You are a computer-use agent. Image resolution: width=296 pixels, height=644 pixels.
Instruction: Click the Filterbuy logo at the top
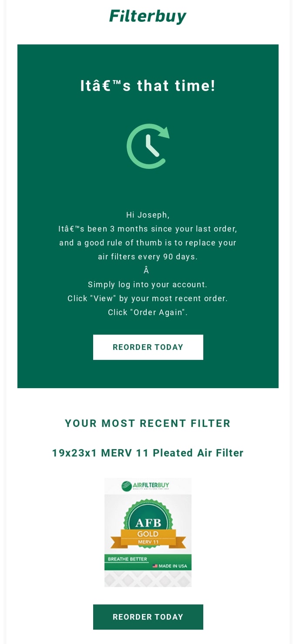[x=148, y=16]
